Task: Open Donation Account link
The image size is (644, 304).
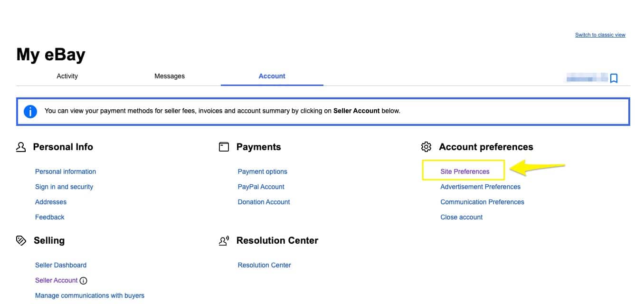Action: point(264,202)
